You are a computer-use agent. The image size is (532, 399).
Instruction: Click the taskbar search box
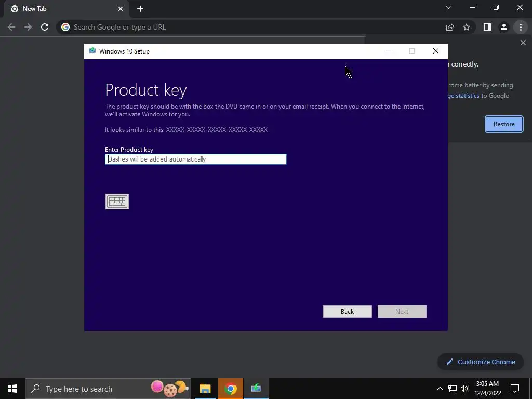[x=108, y=389]
